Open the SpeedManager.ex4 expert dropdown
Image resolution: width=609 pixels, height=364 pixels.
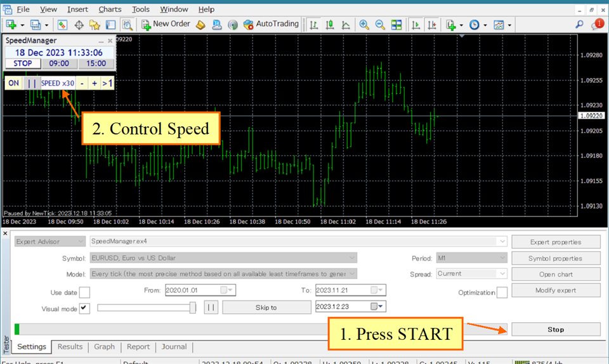coord(502,242)
